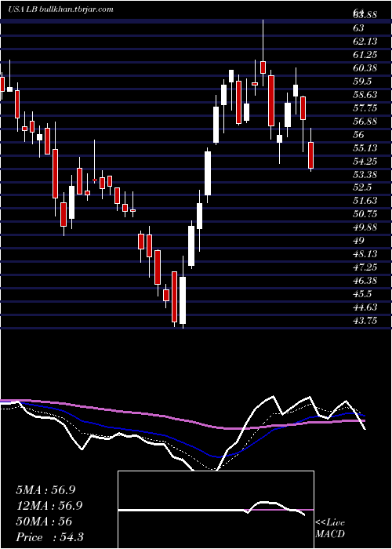Image resolution: width=392 pixels, height=549 pixels.
Task: Click the 50MA : 56 reading
Action: coord(44,522)
